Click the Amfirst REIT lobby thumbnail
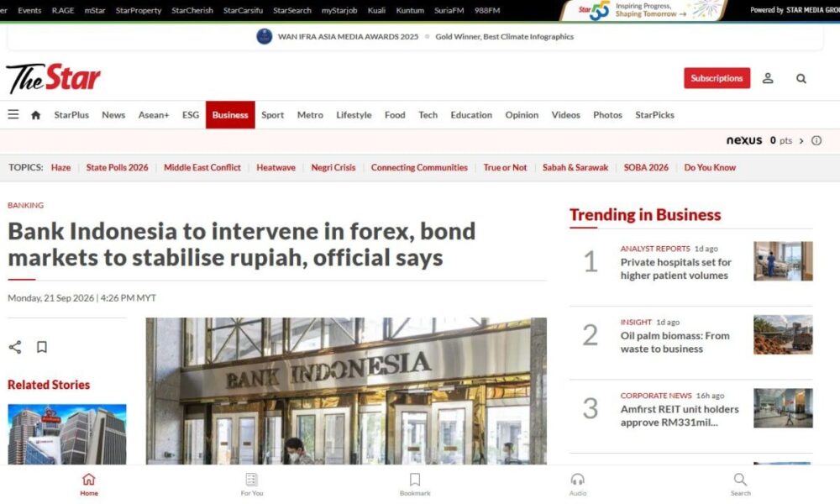Viewport: 840px width, 504px height. (x=783, y=408)
